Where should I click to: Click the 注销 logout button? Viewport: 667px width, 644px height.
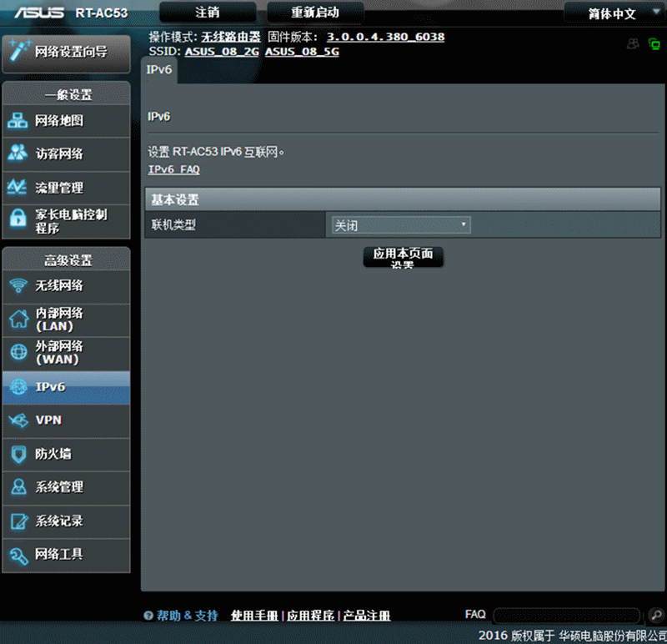click(208, 13)
